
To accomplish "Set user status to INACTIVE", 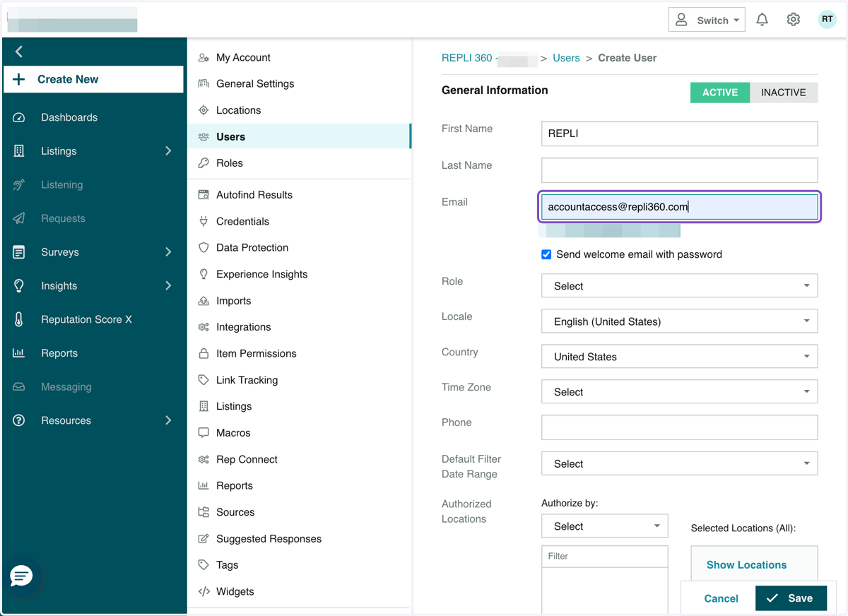I will tap(784, 93).
